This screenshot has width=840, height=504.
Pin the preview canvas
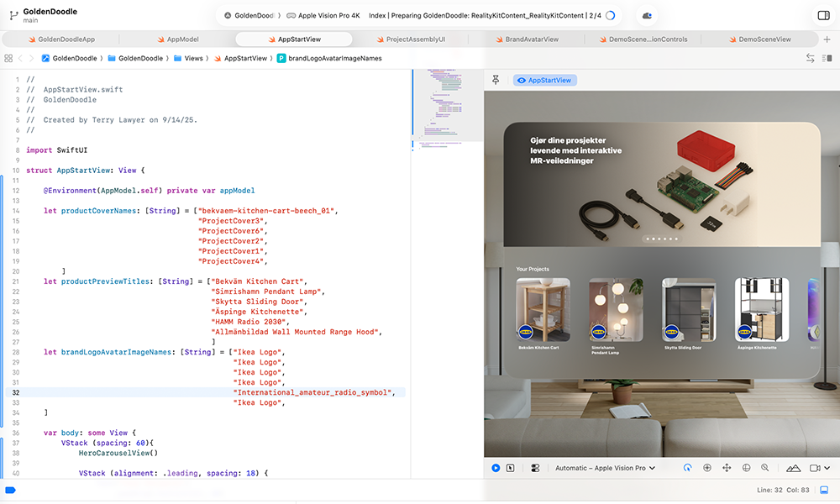coord(496,80)
